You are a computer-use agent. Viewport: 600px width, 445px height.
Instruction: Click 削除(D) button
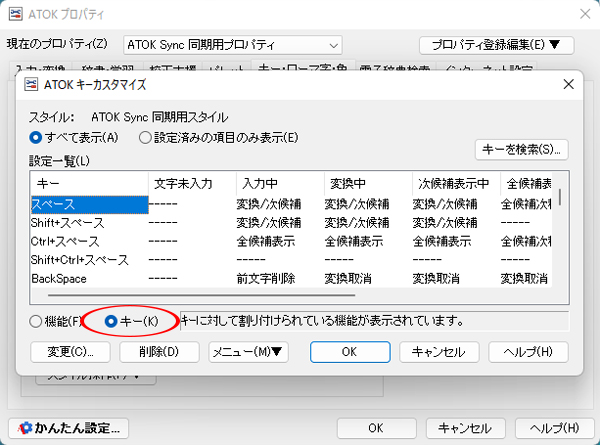[x=159, y=352]
